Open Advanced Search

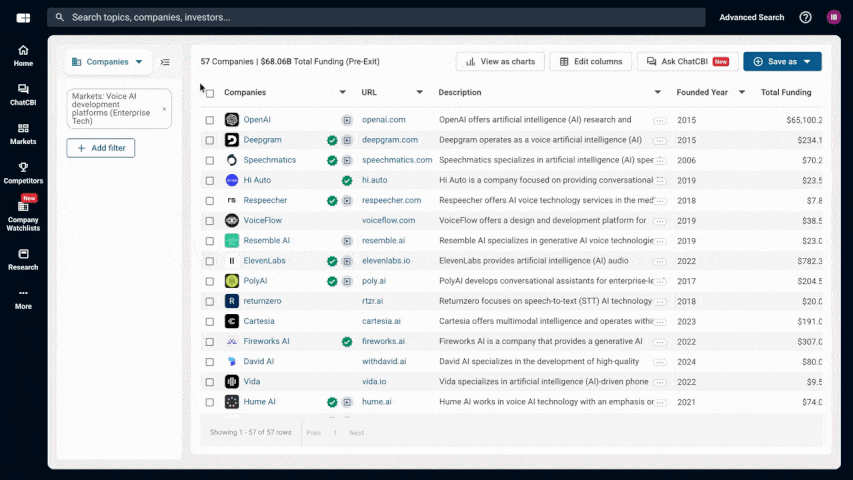pyautogui.click(x=751, y=17)
